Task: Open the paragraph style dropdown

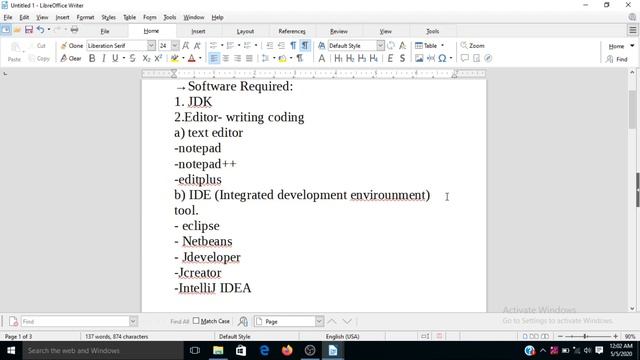Action: point(380,45)
